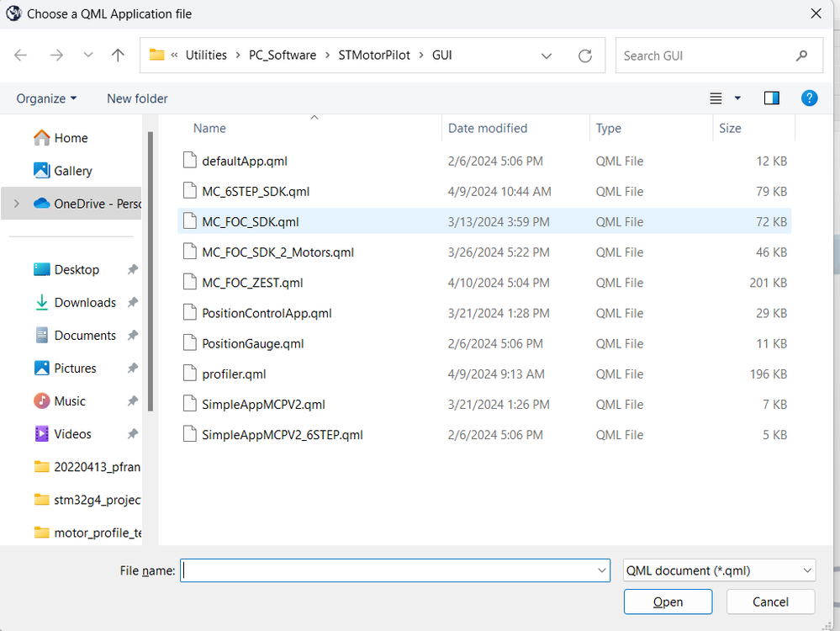This screenshot has height=631, width=840.
Task: Select the MC_FOC_SDK.qml file
Action: (x=484, y=222)
